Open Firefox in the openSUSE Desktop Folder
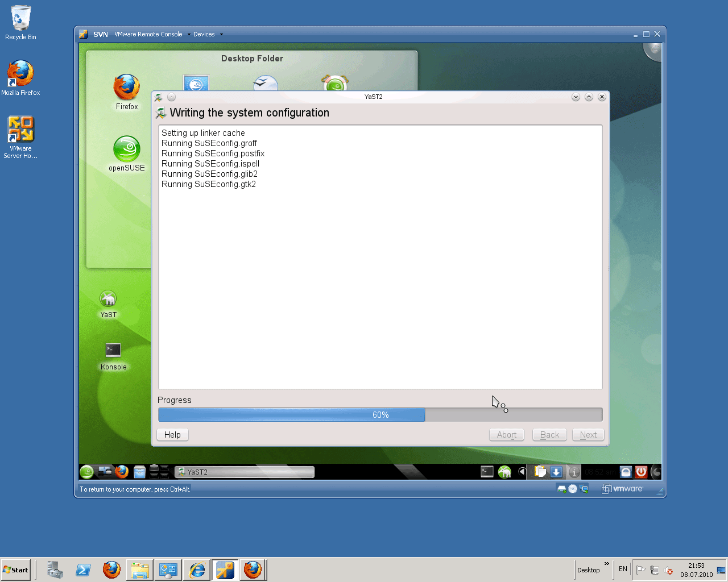 tap(127, 92)
